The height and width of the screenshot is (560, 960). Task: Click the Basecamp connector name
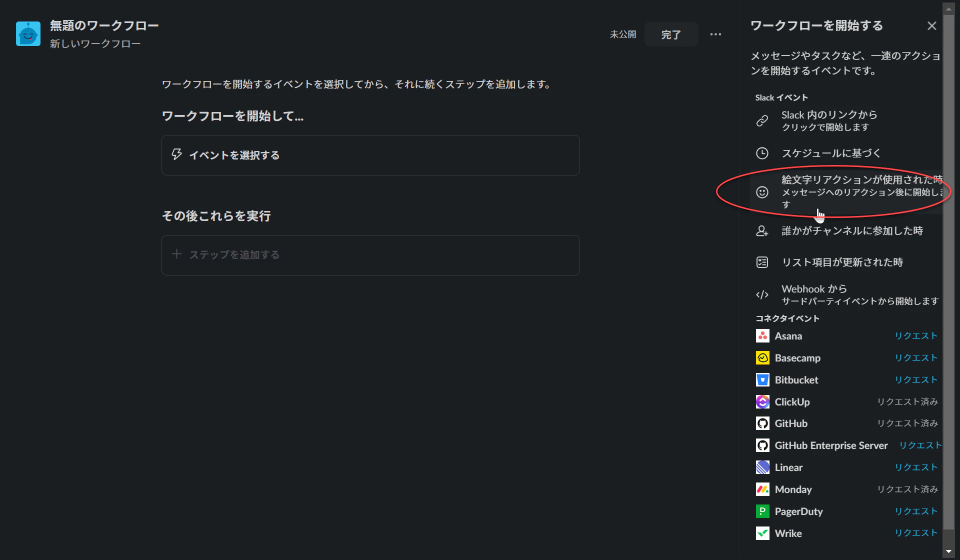point(797,358)
